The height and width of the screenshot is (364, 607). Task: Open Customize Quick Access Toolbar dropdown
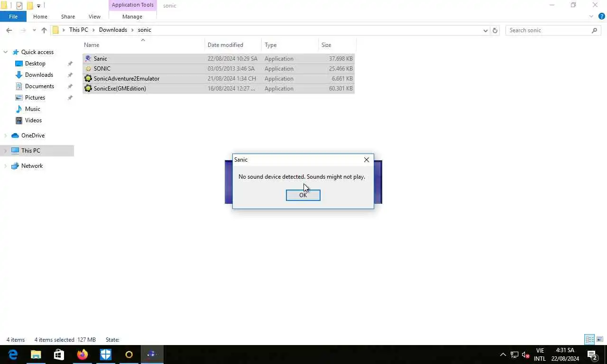39,6
